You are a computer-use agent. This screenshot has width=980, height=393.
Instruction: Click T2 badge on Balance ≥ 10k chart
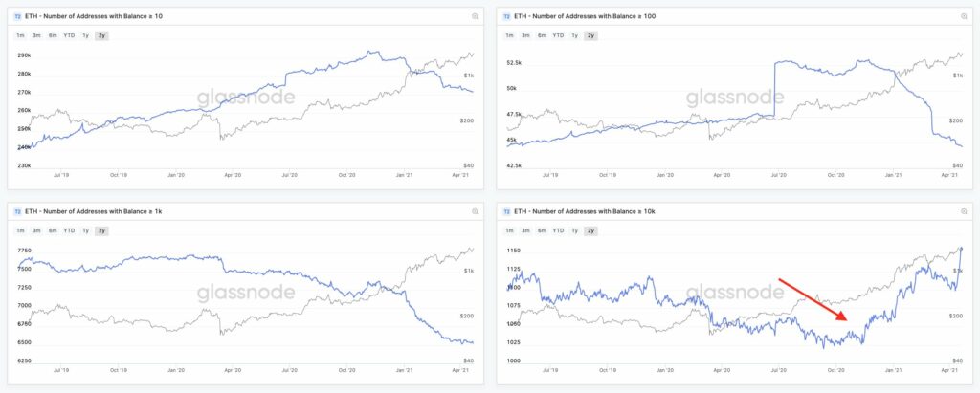pos(507,212)
